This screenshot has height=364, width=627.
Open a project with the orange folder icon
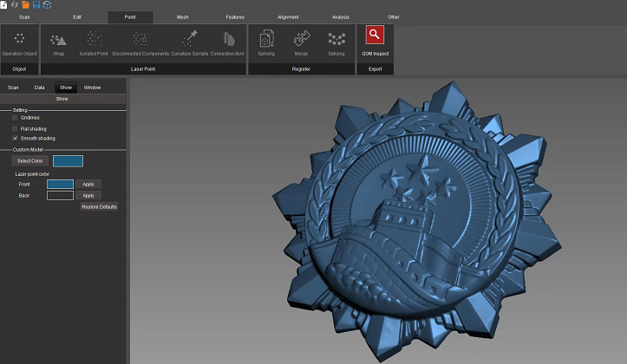[x=26, y=5]
